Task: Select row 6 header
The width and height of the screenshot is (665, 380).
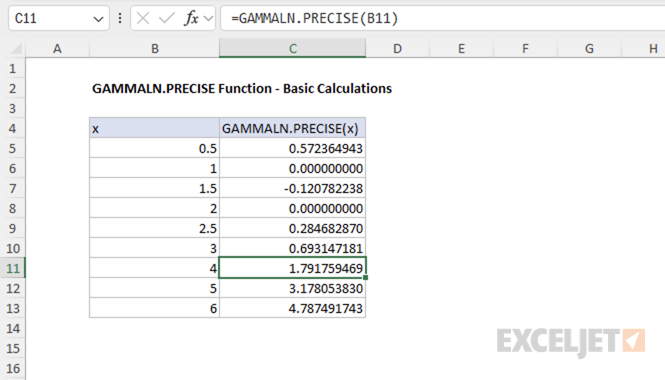Action: pyautogui.click(x=13, y=168)
